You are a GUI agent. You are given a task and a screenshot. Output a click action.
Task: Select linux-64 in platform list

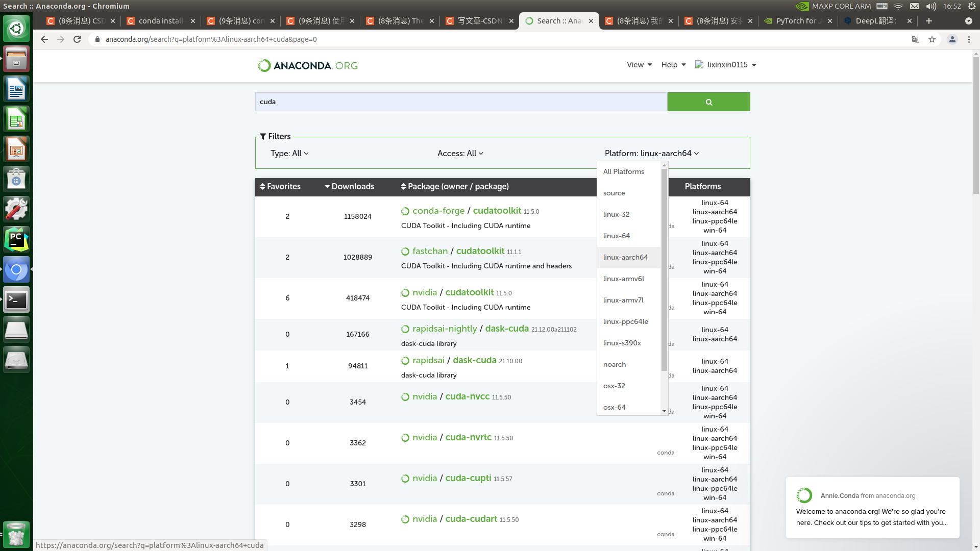pyautogui.click(x=617, y=236)
